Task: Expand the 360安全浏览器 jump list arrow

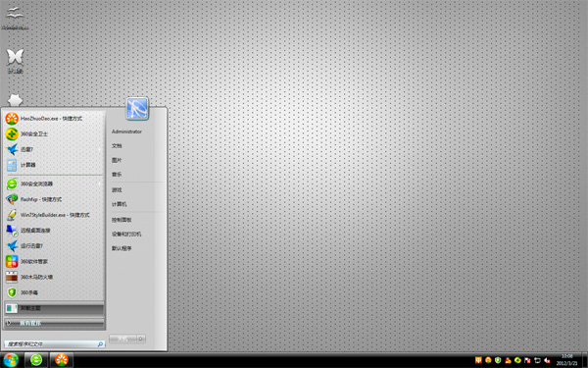Action: 100,184
